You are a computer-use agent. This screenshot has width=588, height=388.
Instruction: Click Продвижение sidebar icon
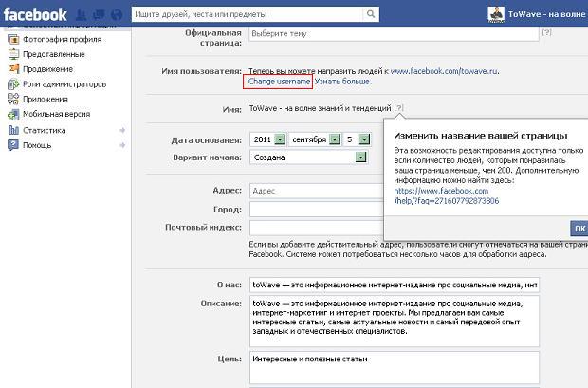[x=13, y=69]
